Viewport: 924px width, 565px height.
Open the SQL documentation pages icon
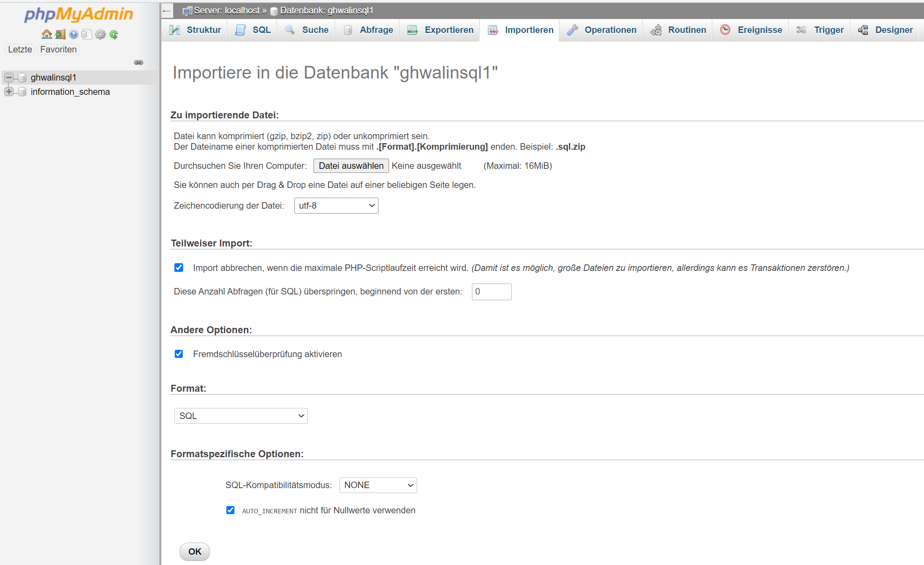point(87,35)
